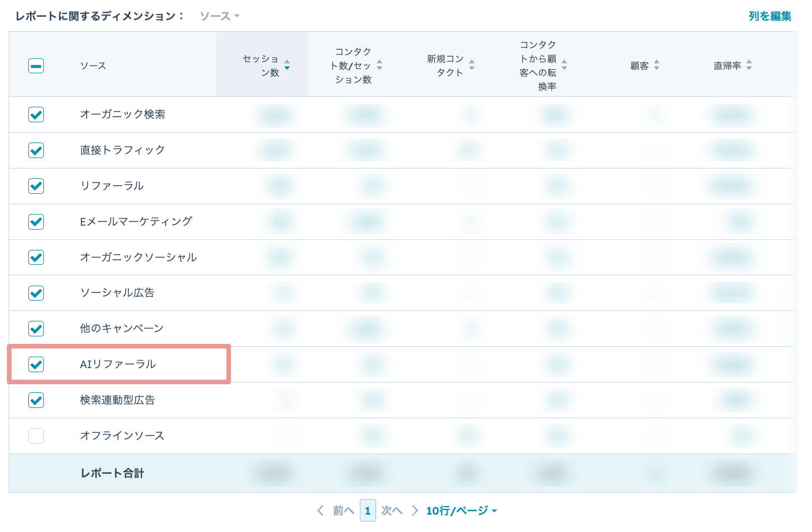This screenshot has width=812, height=532.
Task: Uncheck the Eメールマーケティング checkbox
Action: [x=36, y=222]
